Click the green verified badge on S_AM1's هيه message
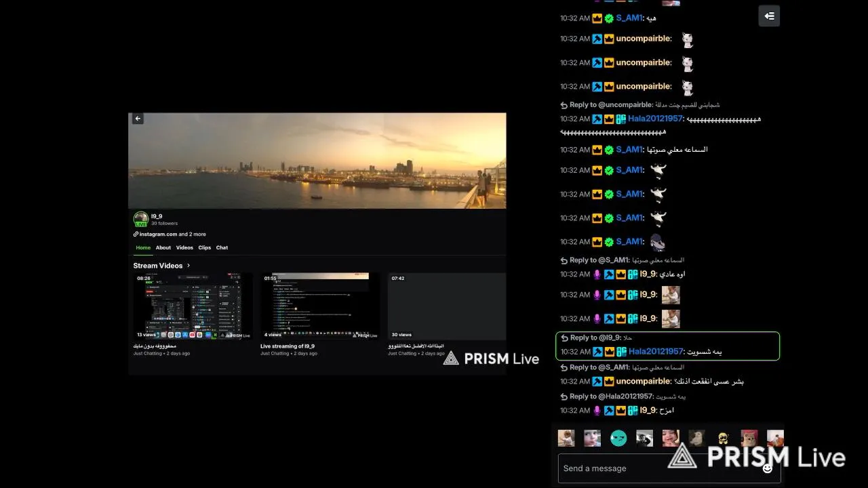The image size is (868, 488). [609, 18]
